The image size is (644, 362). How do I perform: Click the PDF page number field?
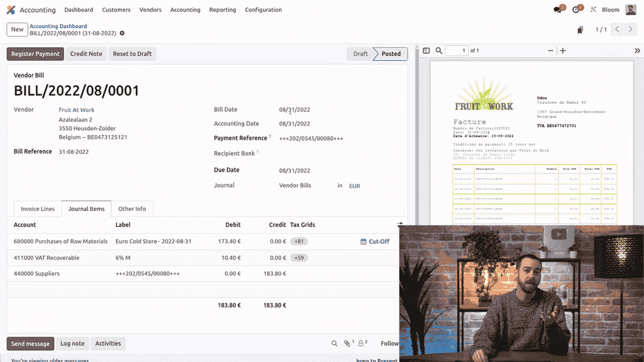[x=457, y=51]
